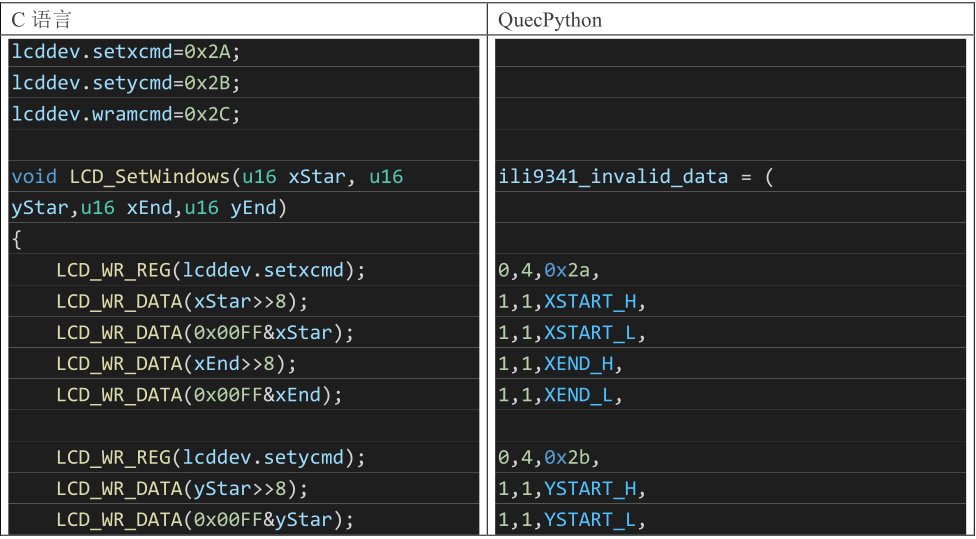Click the ili9341_invalid_data = ( line
Viewport: 976px width, 539px height.
click(x=636, y=177)
